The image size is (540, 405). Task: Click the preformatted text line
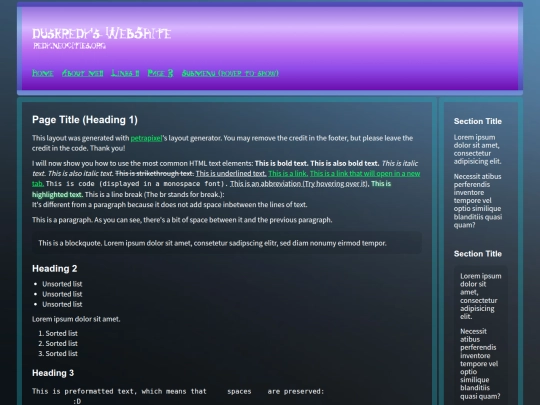(178, 391)
